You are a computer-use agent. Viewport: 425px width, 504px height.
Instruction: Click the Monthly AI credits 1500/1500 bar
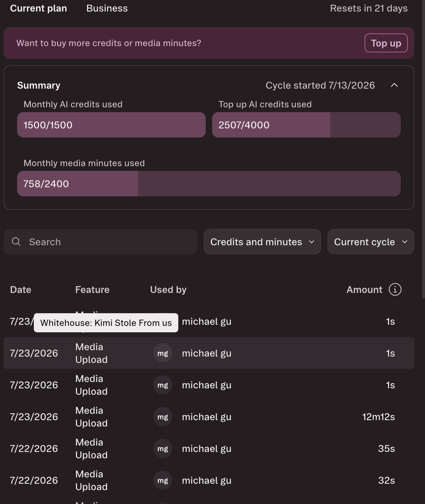(x=111, y=125)
